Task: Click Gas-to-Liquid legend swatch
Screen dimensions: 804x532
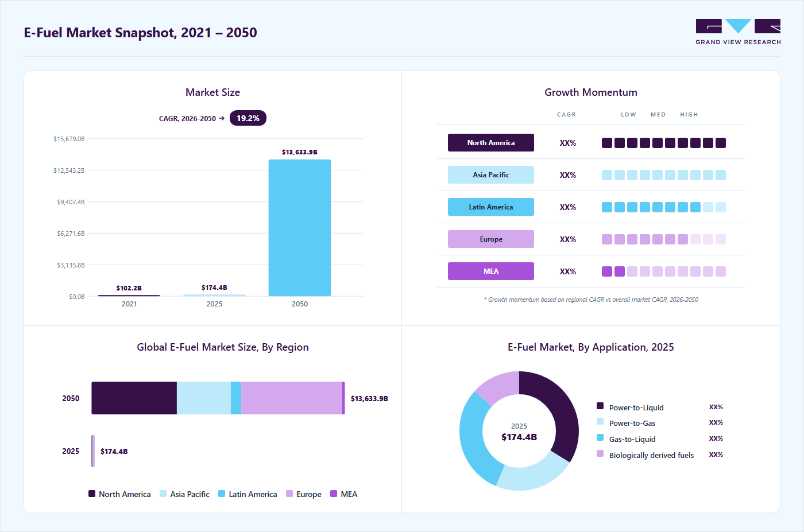Action: 600,437
